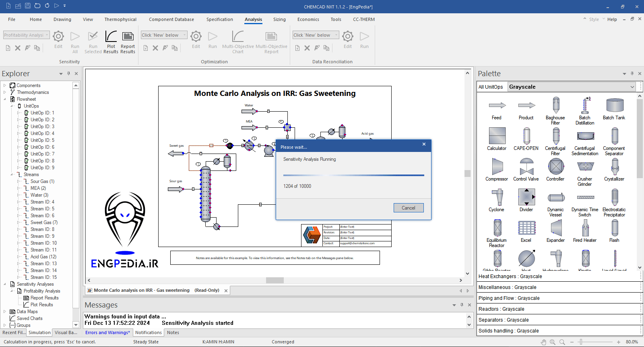Screen dimensions: 644x347
Task: Switch to the Economics ribbon tab
Action: [308, 19]
